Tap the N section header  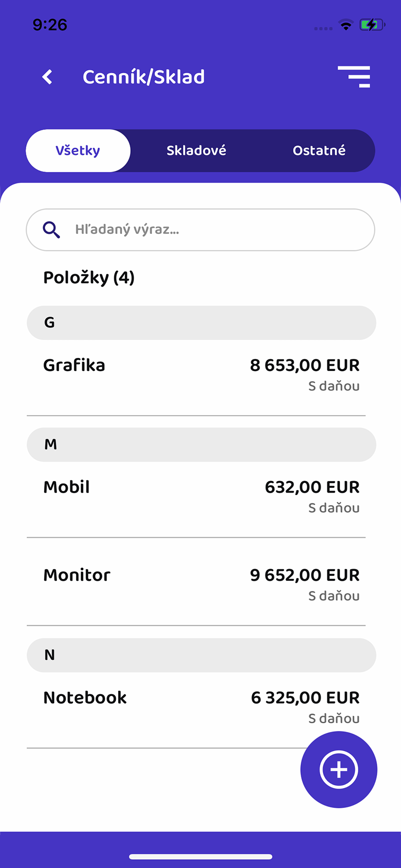(x=201, y=655)
